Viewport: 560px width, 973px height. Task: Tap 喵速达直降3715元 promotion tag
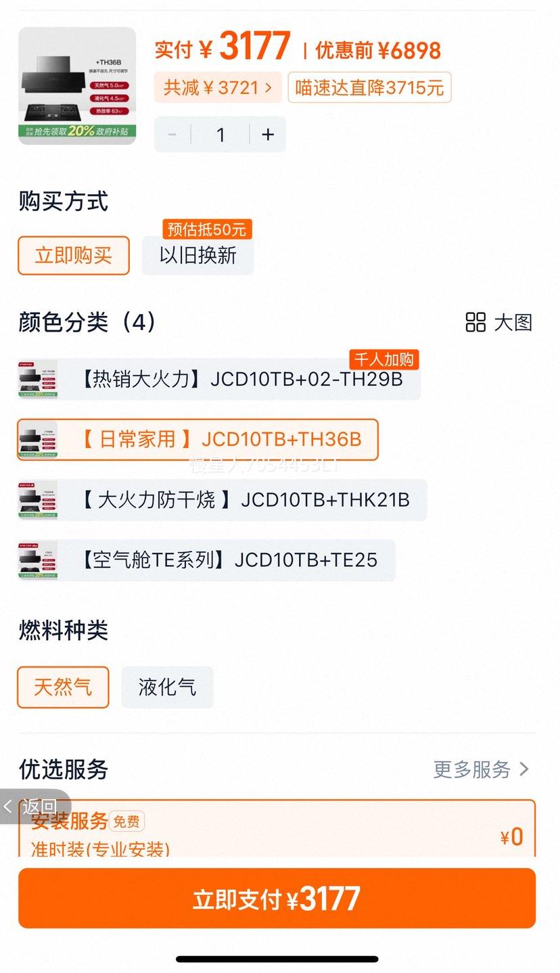[x=369, y=87]
